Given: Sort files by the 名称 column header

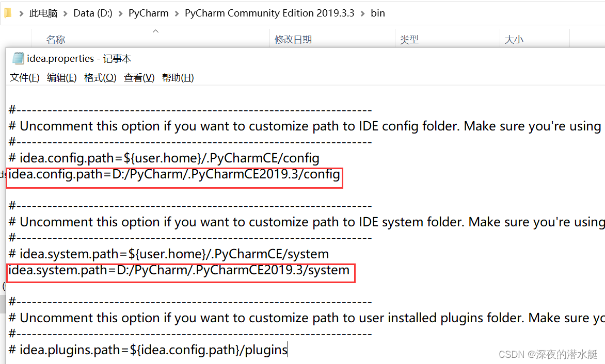Looking at the screenshot, I should (x=55, y=39).
